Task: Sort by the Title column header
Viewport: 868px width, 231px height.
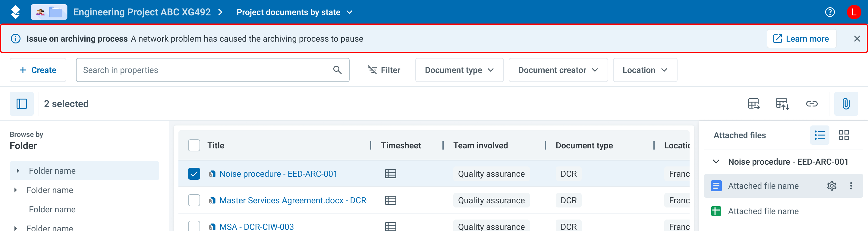Action: click(216, 146)
